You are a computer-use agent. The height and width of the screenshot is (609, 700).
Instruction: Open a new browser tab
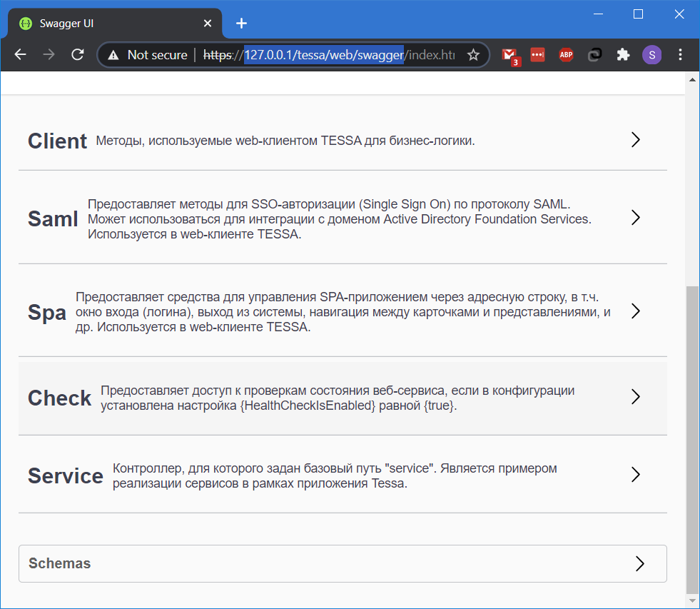tap(241, 24)
